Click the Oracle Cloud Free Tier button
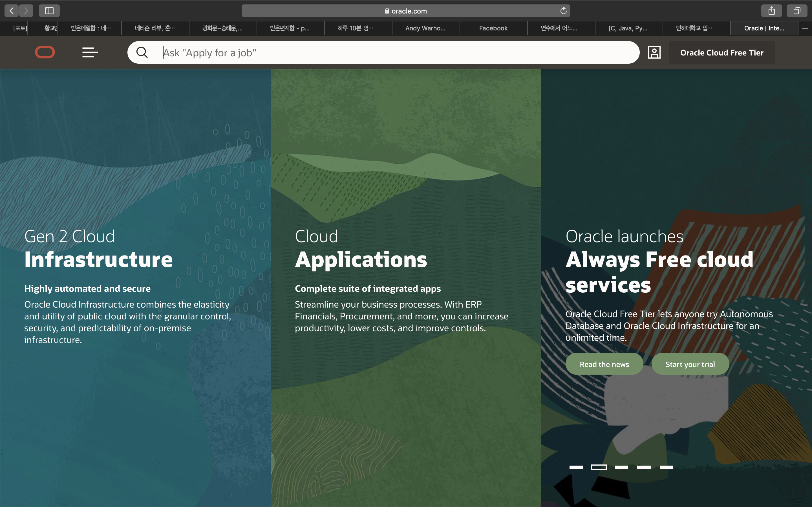The image size is (812, 507). coord(722,53)
